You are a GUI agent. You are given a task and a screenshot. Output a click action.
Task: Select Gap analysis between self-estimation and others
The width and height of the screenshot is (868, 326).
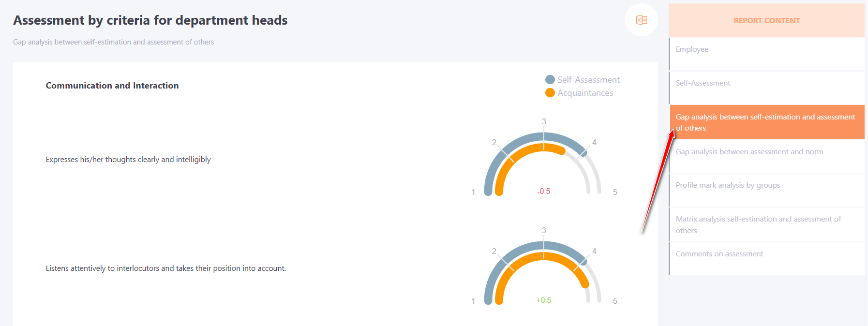pos(767,122)
